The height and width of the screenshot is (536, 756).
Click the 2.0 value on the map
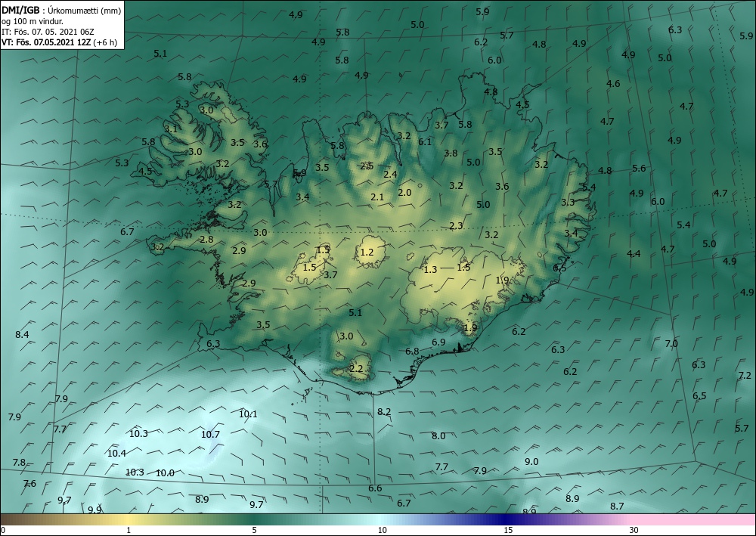[x=404, y=192]
